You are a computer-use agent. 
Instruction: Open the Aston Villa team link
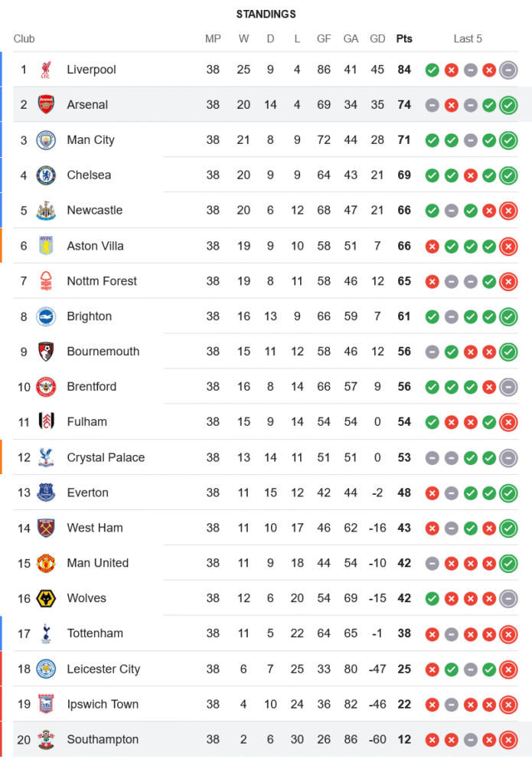pos(95,246)
